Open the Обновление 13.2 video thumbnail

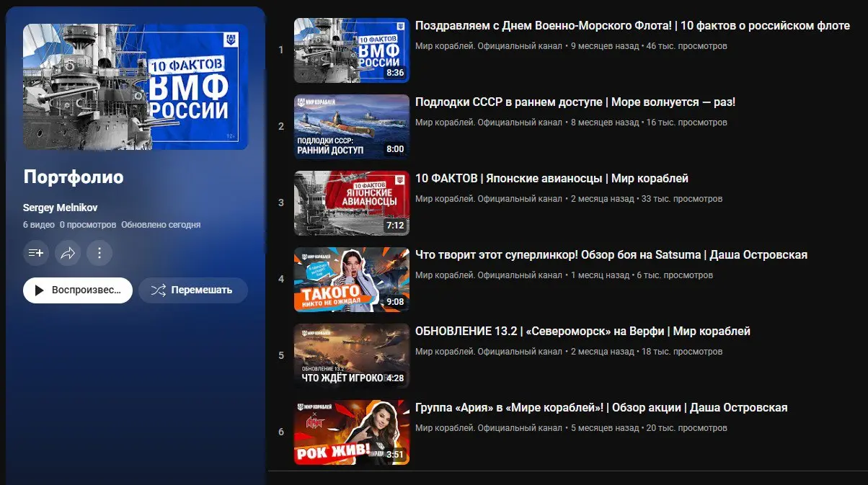pyautogui.click(x=352, y=356)
